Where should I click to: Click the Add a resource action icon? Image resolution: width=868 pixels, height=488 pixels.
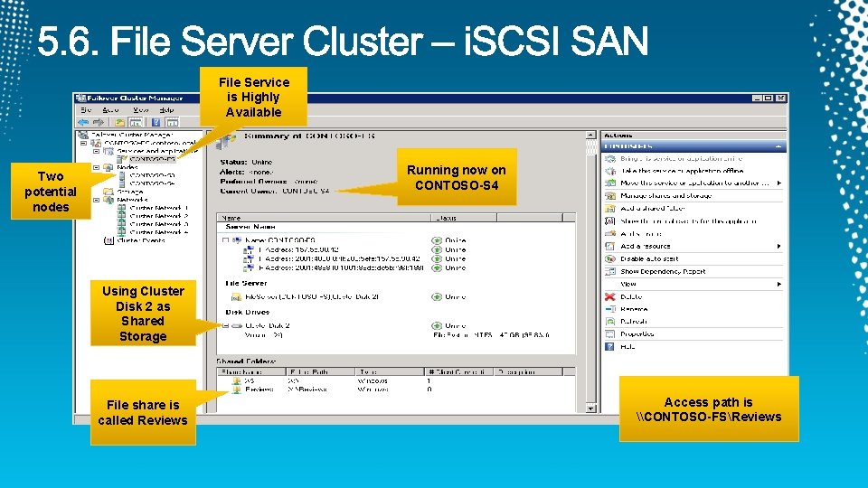(x=610, y=246)
